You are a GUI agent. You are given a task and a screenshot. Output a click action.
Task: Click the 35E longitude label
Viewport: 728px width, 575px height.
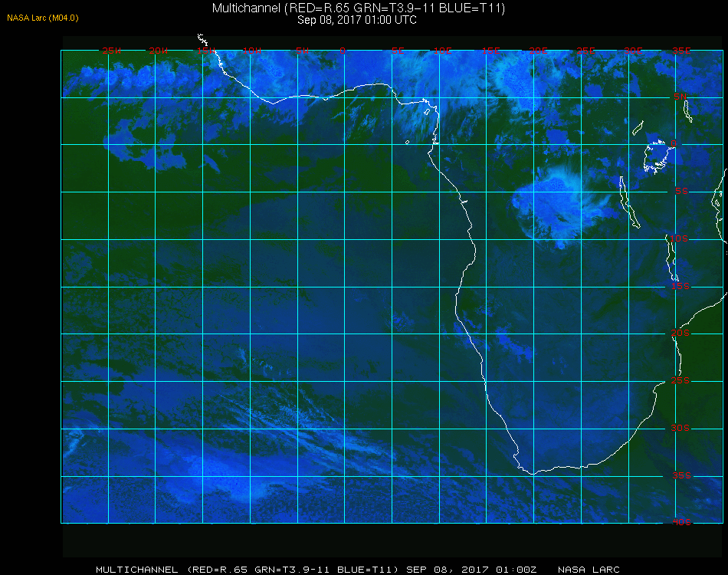click(x=681, y=51)
